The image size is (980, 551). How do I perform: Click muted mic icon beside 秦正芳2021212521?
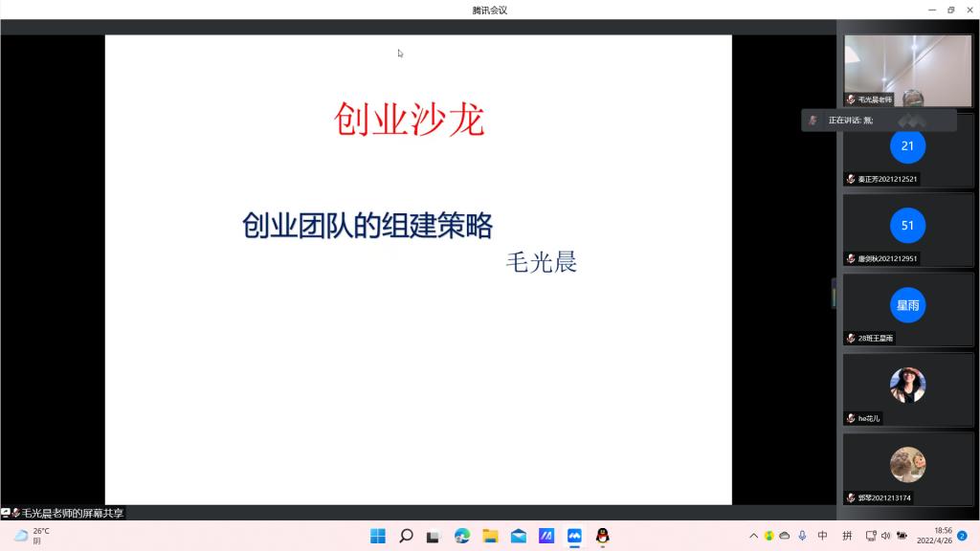point(851,179)
